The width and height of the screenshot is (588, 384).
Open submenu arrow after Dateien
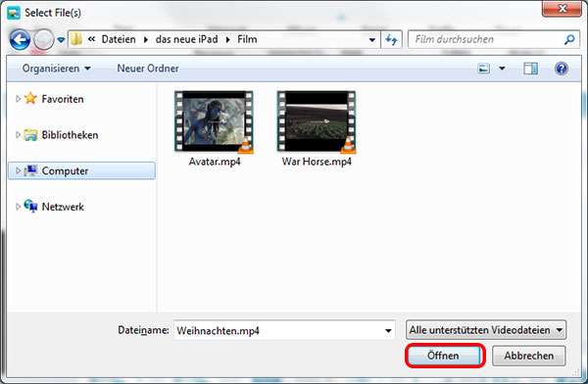click(x=146, y=40)
